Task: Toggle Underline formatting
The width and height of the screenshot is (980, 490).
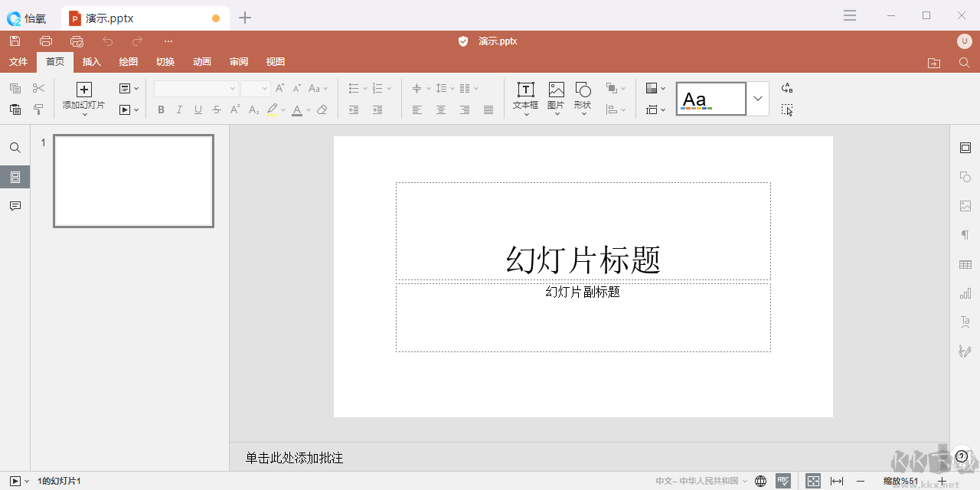Action: (198, 110)
